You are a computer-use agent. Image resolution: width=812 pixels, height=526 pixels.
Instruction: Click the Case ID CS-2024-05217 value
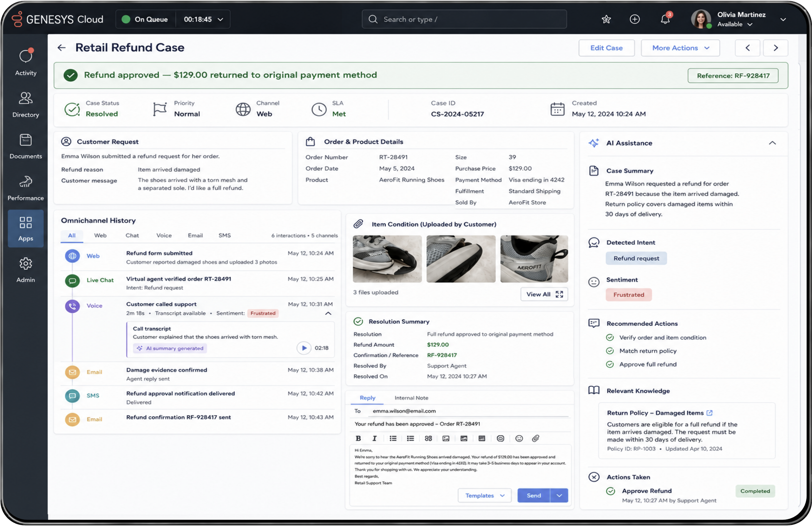pos(457,114)
